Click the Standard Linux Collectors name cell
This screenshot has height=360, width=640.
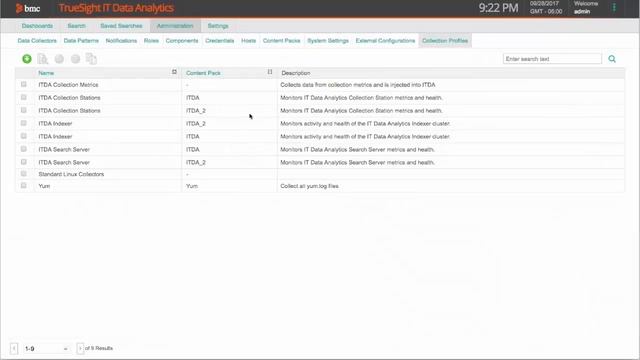71,174
